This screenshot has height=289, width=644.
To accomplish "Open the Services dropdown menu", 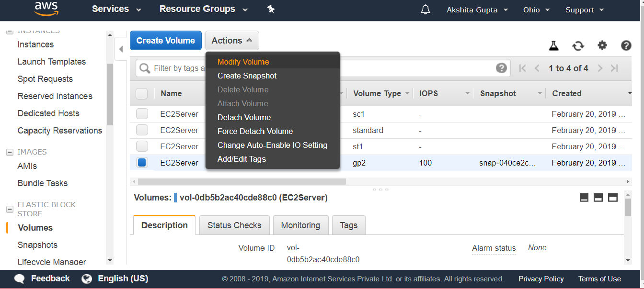I will 116,9.
